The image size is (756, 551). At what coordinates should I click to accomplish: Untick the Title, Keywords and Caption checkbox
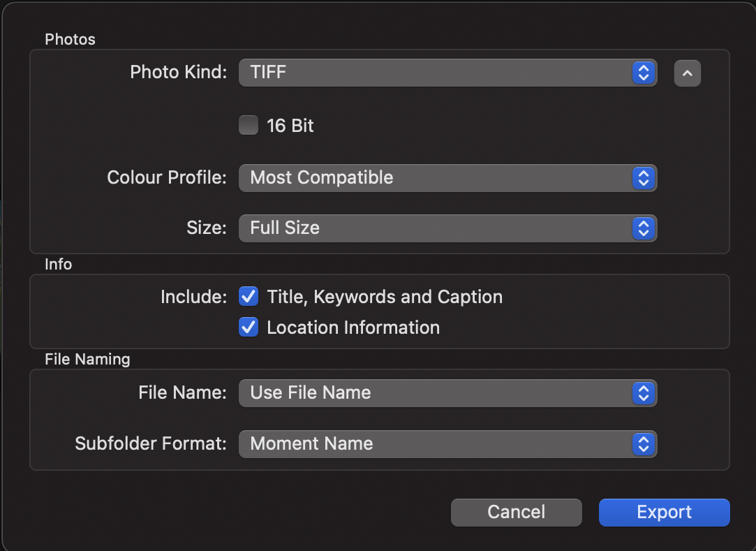(249, 297)
